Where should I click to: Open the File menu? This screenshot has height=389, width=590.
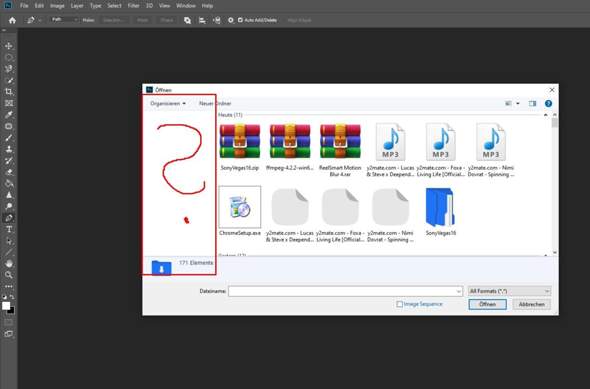[24, 6]
